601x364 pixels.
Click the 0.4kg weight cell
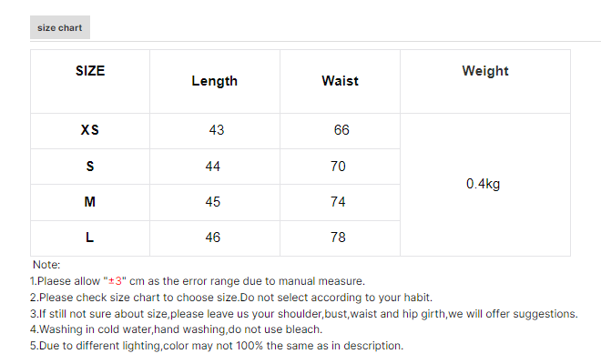pos(483,184)
